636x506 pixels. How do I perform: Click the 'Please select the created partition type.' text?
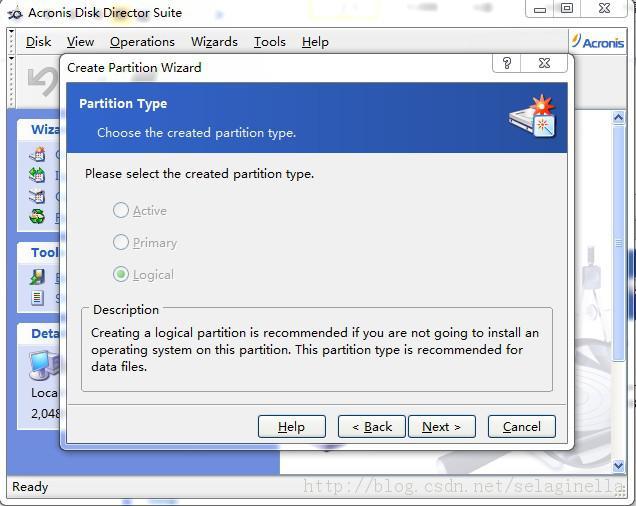pos(199,174)
